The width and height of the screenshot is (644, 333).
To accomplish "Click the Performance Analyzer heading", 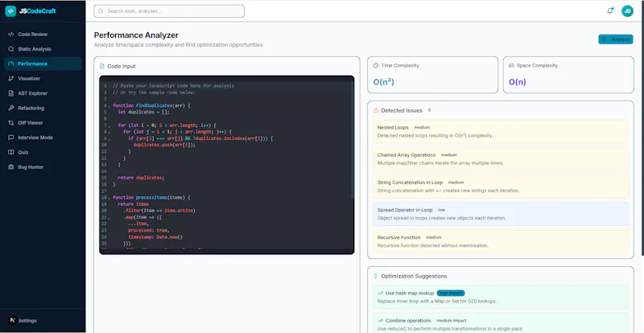I will tap(136, 35).
